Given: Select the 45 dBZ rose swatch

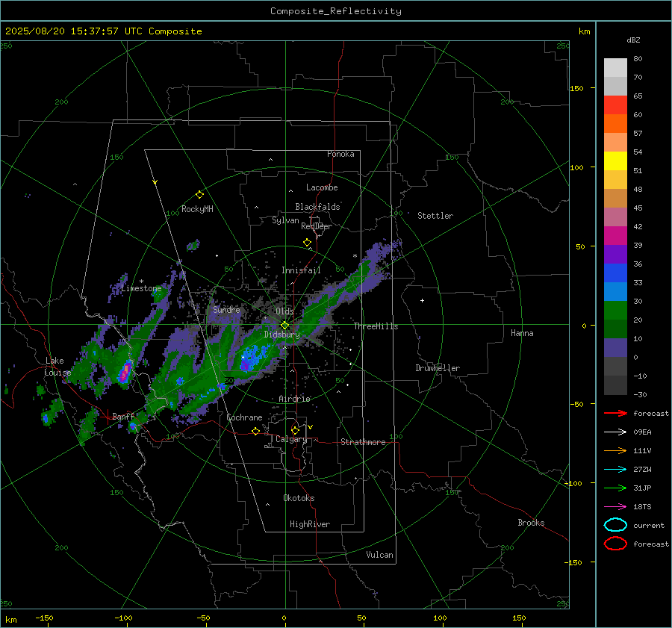Looking at the screenshot, I should tap(615, 217).
